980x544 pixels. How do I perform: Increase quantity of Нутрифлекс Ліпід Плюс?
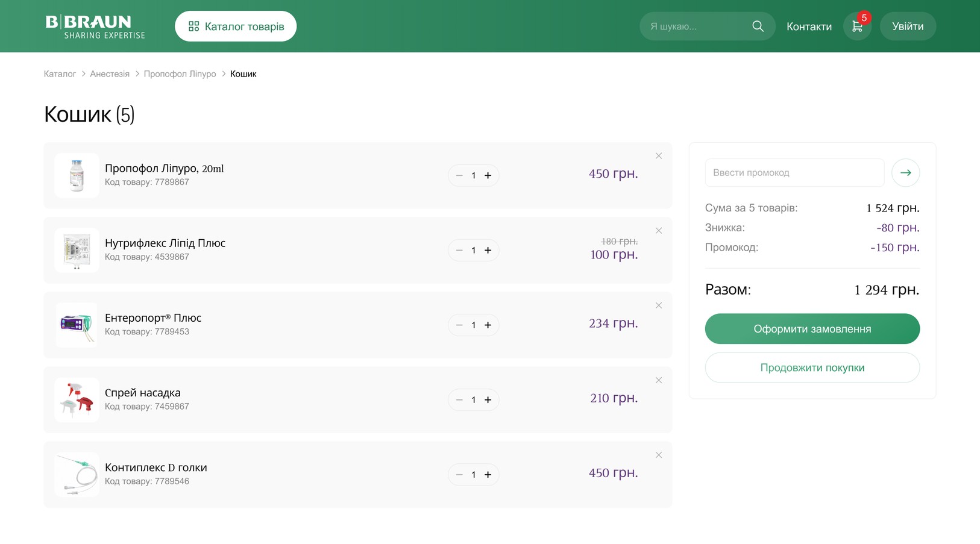click(x=488, y=250)
